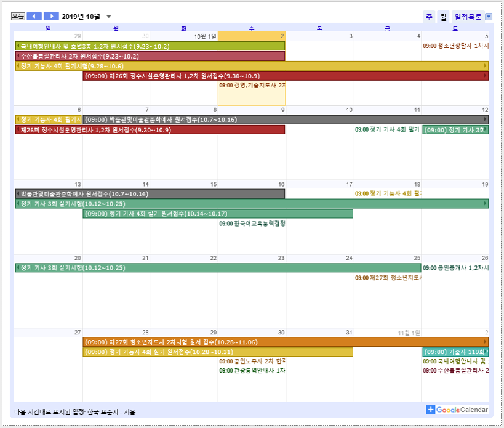The image size is (504, 428).
Task: Go to the previous month with left arrow
Action: [x=34, y=16]
